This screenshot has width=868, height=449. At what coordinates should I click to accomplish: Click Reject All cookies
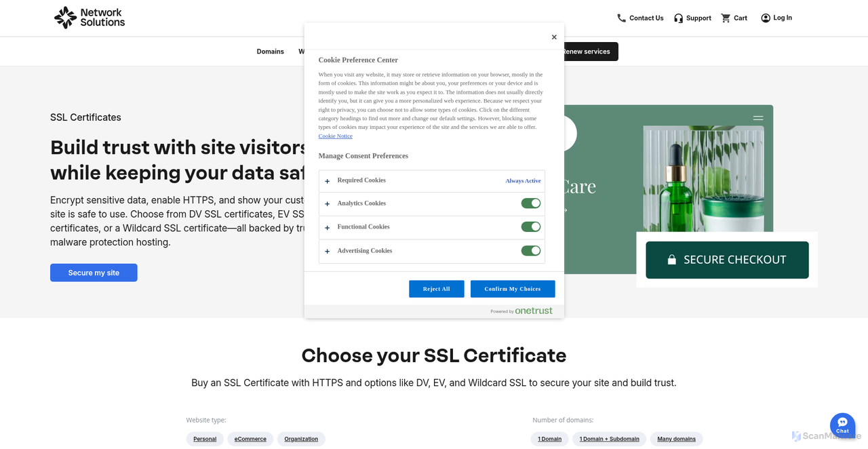click(436, 288)
